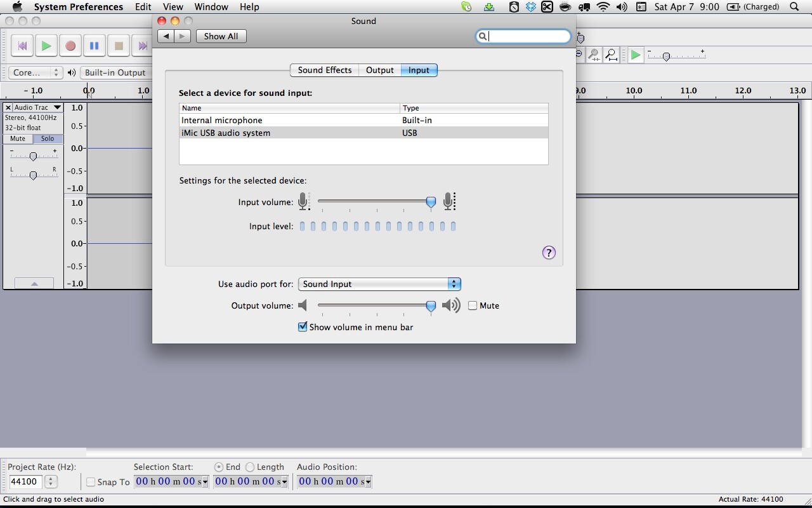Open Spotlight search in the menu bar
The width and height of the screenshot is (812, 508).
click(794, 7)
